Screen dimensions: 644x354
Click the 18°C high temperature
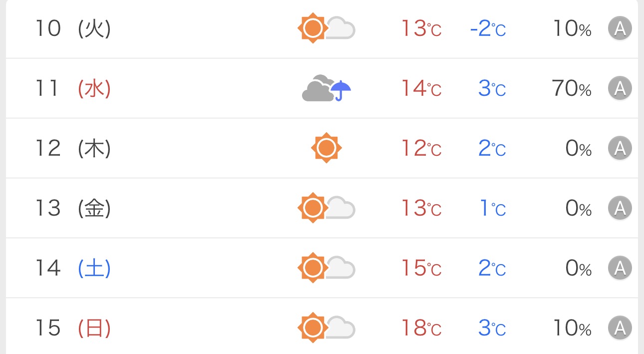421,328
